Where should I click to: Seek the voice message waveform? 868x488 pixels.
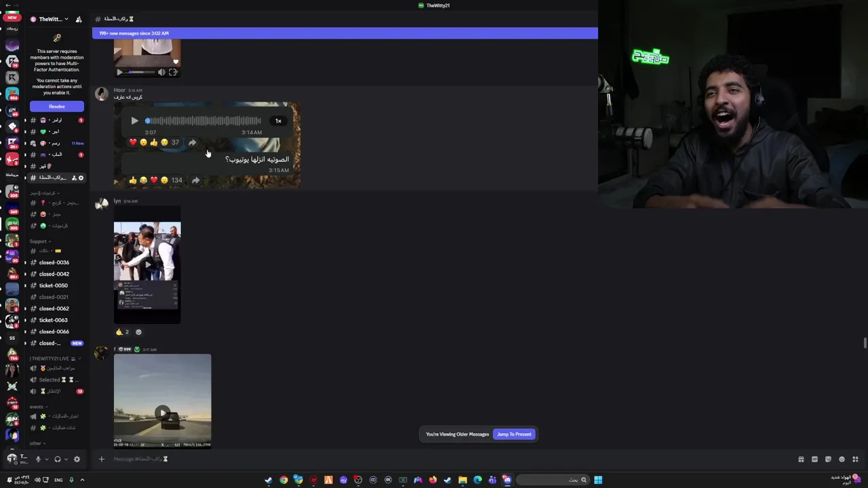click(x=203, y=121)
